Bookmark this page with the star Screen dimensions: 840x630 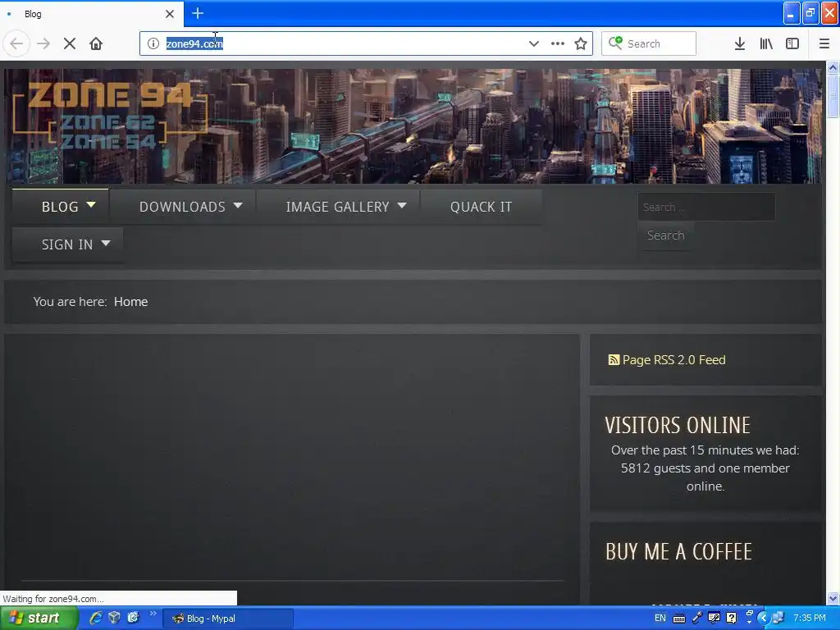(581, 43)
